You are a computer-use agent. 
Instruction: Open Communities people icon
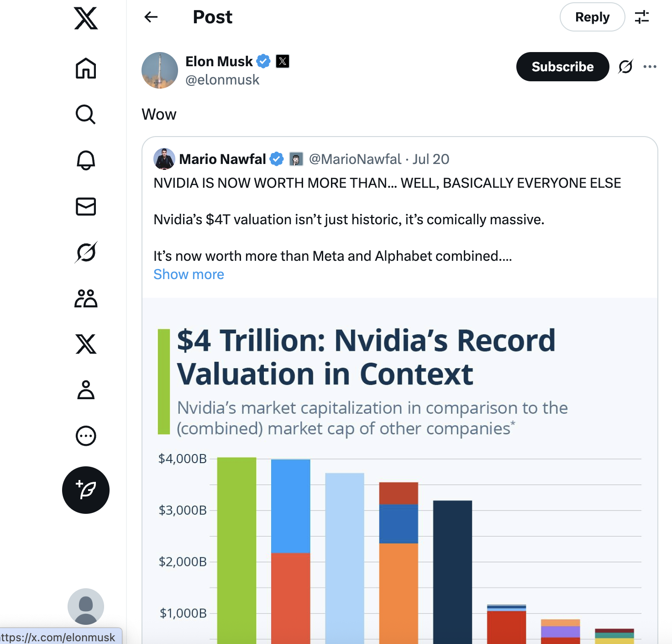click(x=86, y=298)
